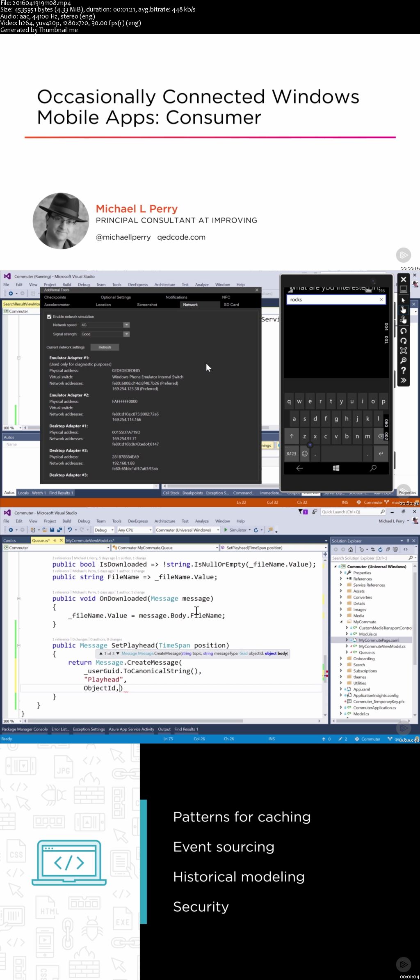
Task: Click the emulator fit-to-screen icon
Action: point(403,351)
